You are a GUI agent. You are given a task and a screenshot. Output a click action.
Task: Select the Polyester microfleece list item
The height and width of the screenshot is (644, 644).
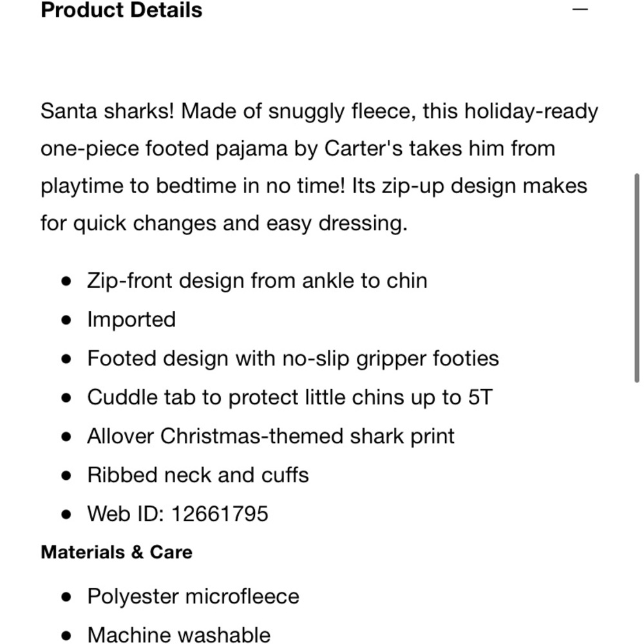tap(193, 596)
